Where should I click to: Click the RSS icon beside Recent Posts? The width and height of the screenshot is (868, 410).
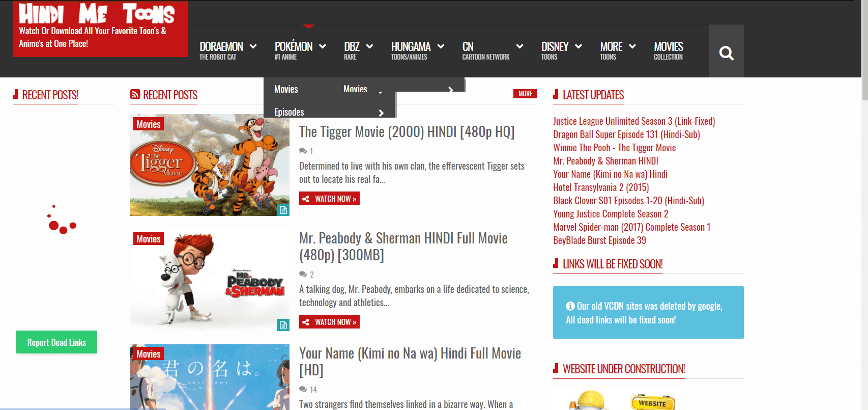pyautogui.click(x=135, y=94)
